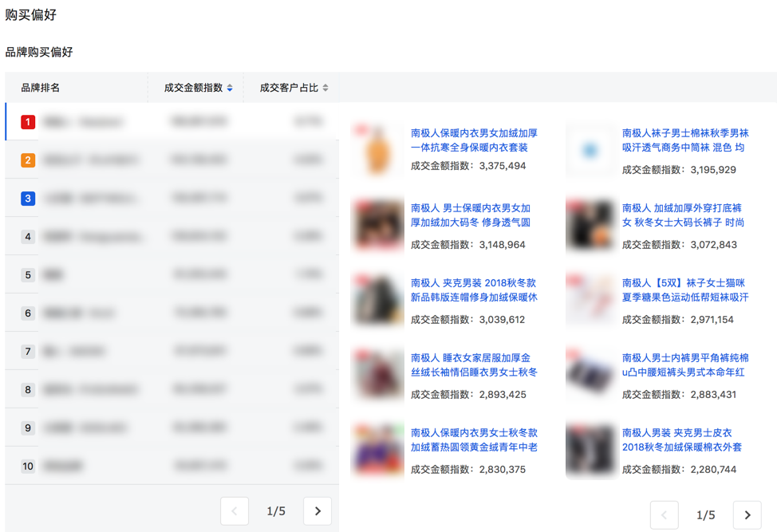Screen dimensions: 777x532
Task: Open link 南极人男装 夹克男士皮衣
Action: 682,439
